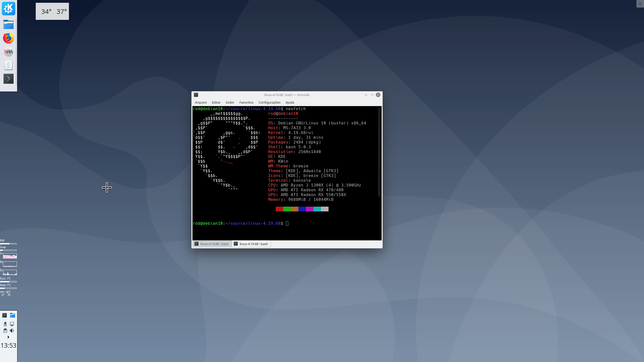This screenshot has height=362, width=644.
Task: Launch VMware from the side panel
Action: coord(8,52)
